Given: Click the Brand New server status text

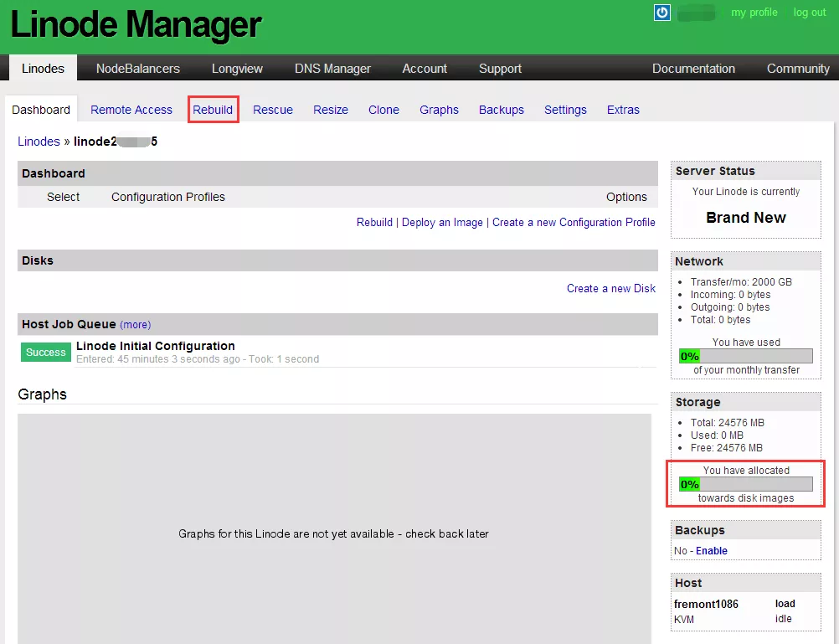Looking at the screenshot, I should 746,218.
